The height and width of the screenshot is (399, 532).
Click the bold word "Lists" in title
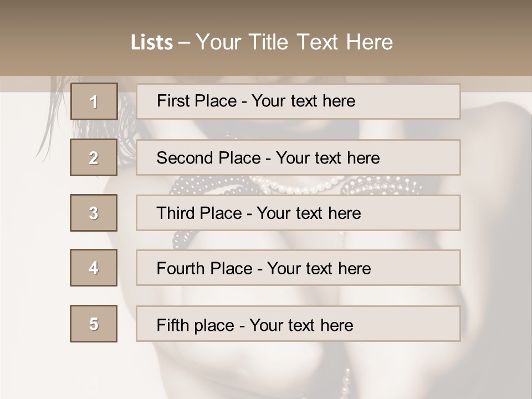151,42
